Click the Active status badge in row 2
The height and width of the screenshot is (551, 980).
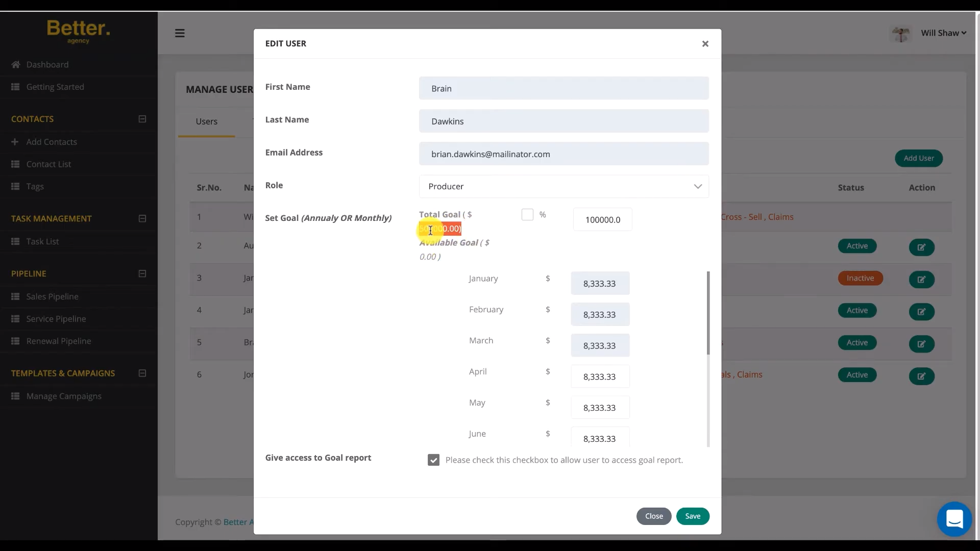click(x=857, y=246)
